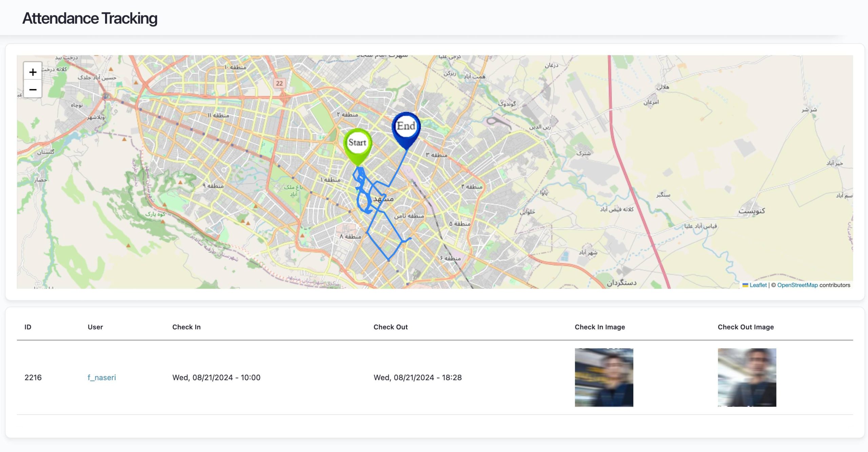Image resolution: width=868 pixels, height=452 pixels.
Task: Click the map zoom in plus button
Action: (33, 72)
